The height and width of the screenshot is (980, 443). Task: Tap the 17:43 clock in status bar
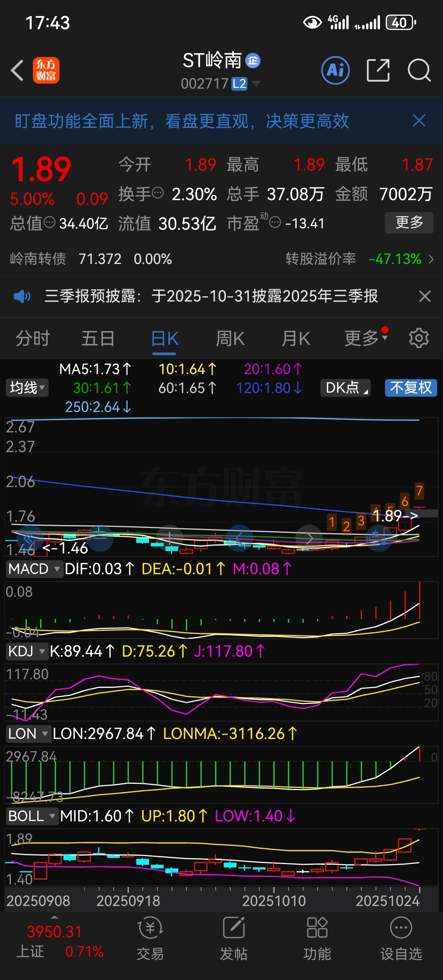(47, 23)
